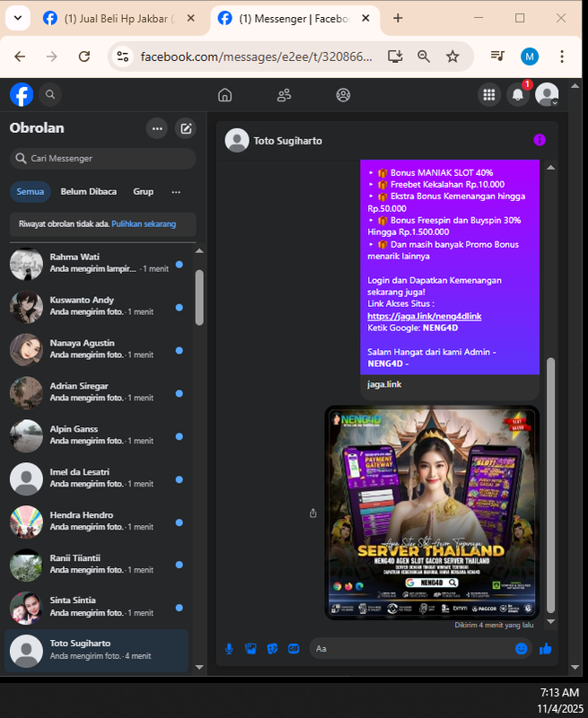Screen dimensions: 588x718
Task: Choose a GIF icon
Action: (294, 648)
